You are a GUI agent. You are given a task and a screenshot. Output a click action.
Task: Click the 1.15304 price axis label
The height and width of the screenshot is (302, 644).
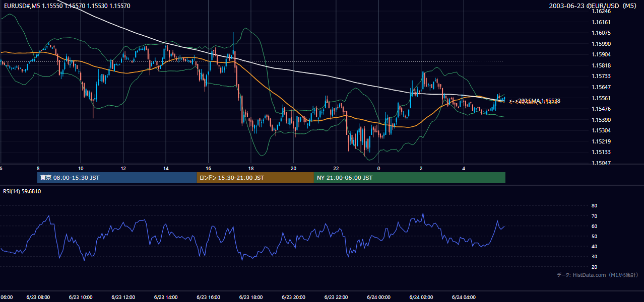pyautogui.click(x=602, y=130)
